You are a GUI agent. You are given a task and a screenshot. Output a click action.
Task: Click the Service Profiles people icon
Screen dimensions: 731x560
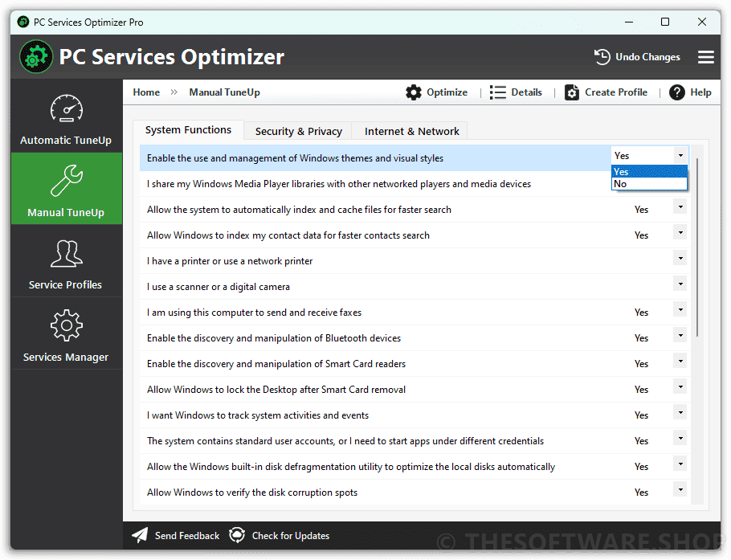tap(67, 253)
